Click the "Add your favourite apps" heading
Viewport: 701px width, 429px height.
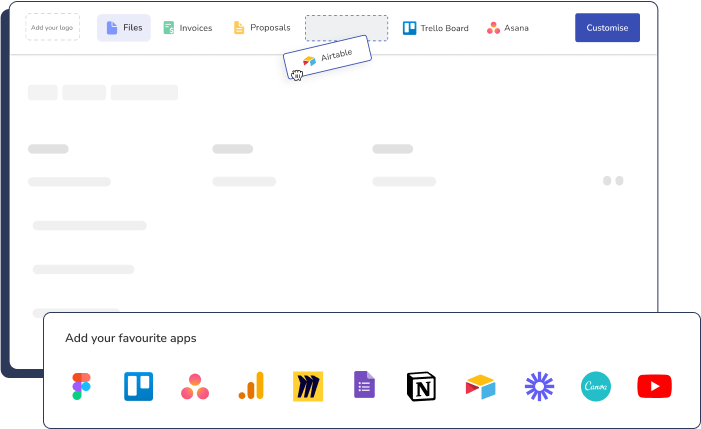pos(131,338)
